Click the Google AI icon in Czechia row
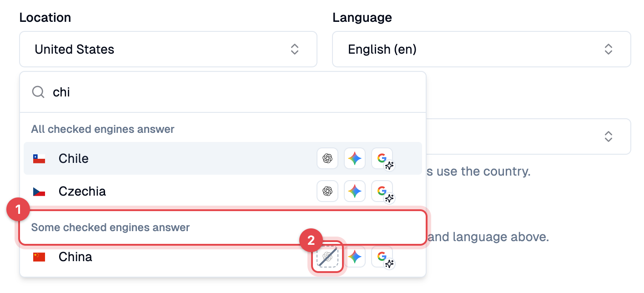This screenshot has width=644, height=293. 382,191
